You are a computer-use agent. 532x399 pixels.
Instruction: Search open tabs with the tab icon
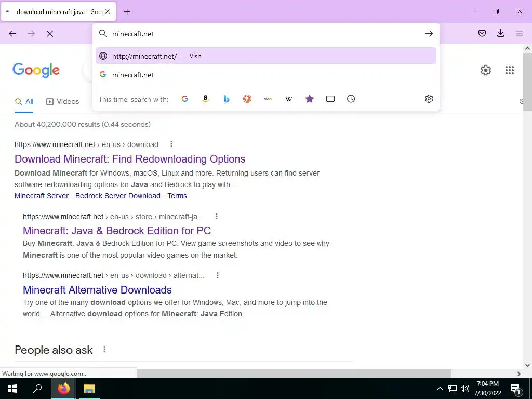330,99
